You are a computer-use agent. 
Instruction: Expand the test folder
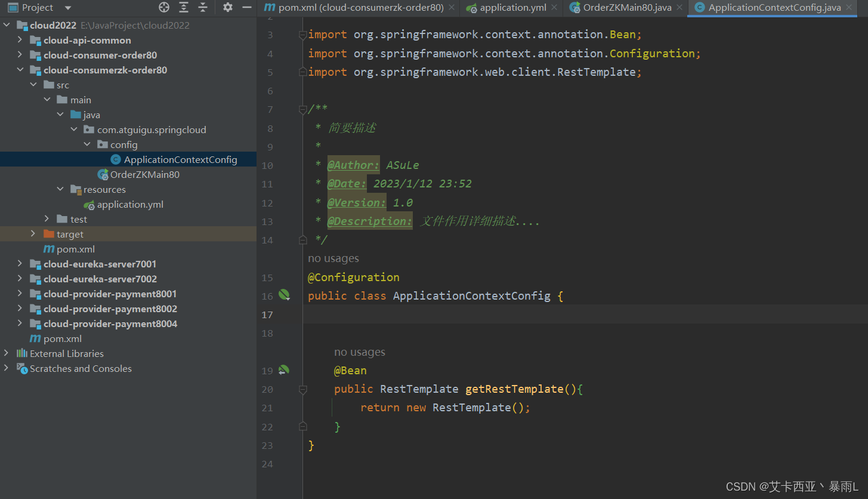pos(47,219)
